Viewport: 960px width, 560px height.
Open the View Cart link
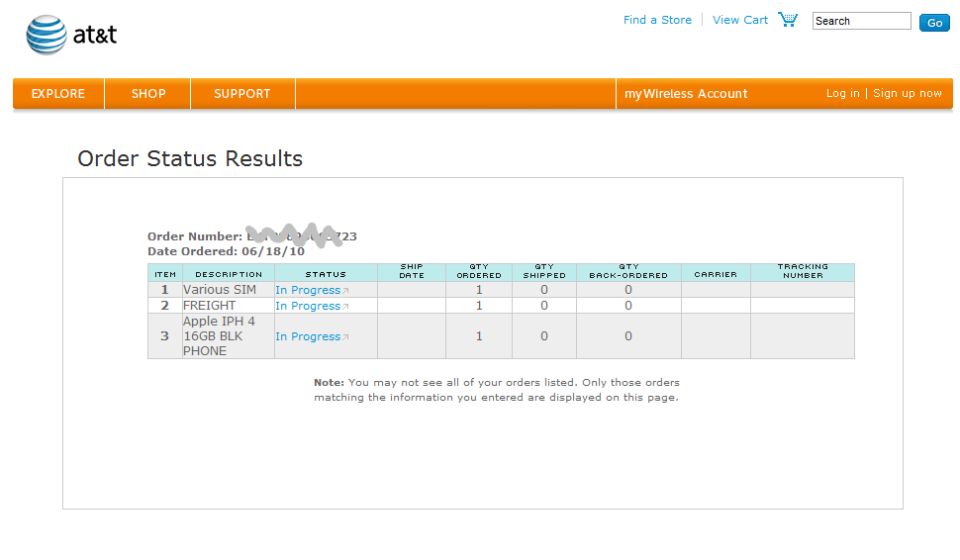740,20
